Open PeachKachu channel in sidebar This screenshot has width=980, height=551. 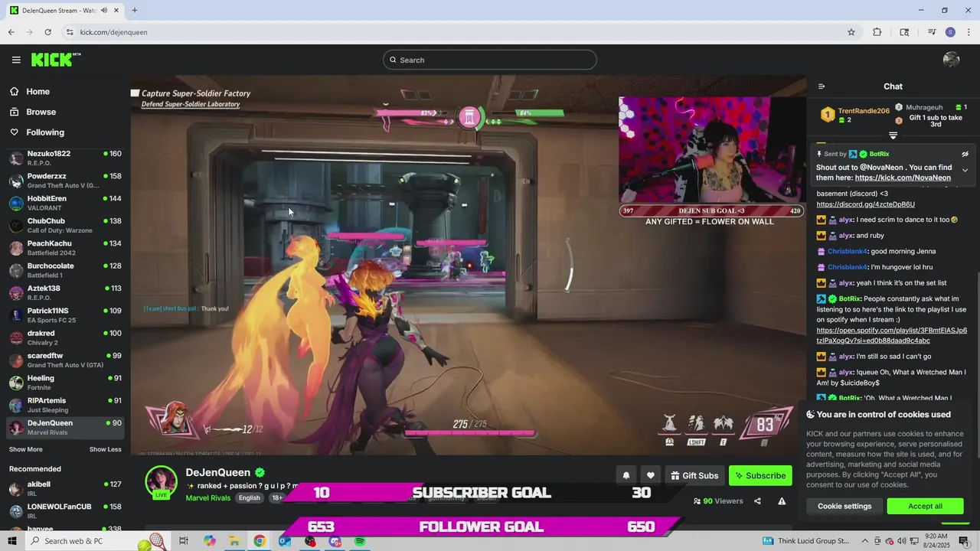[65, 248]
